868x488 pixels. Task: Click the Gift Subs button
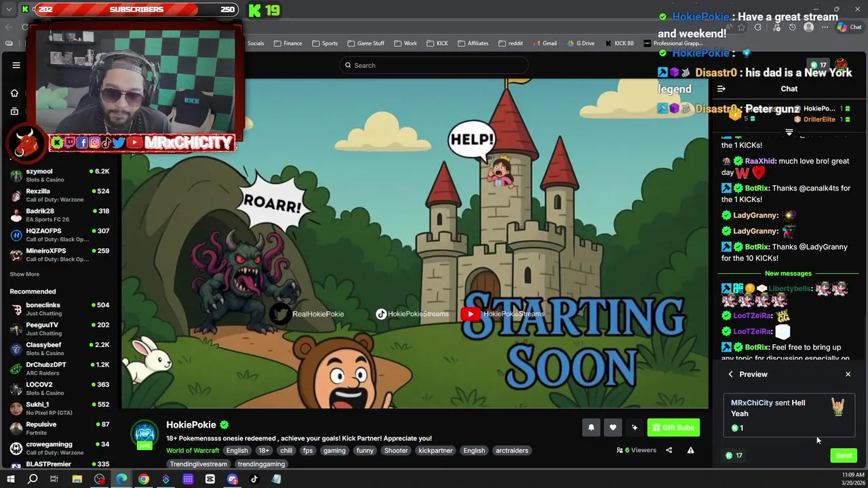pos(673,428)
